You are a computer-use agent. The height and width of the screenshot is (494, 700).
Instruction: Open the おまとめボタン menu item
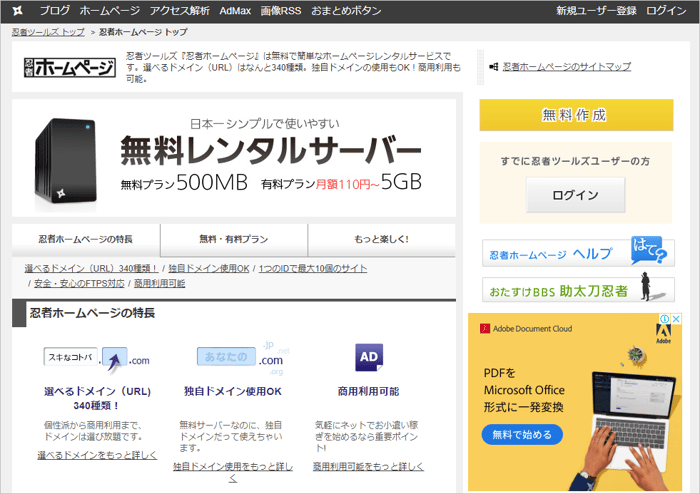coord(346,11)
